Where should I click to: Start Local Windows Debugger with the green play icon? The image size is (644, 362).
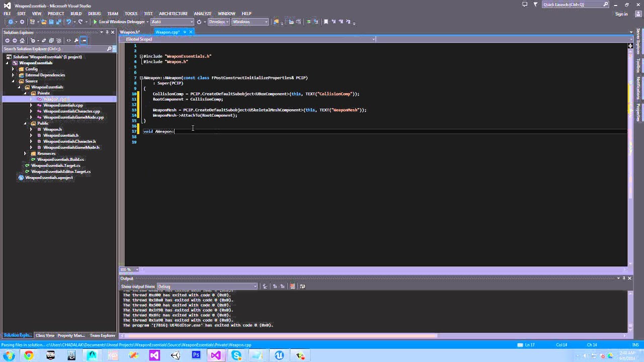pyautogui.click(x=95, y=22)
